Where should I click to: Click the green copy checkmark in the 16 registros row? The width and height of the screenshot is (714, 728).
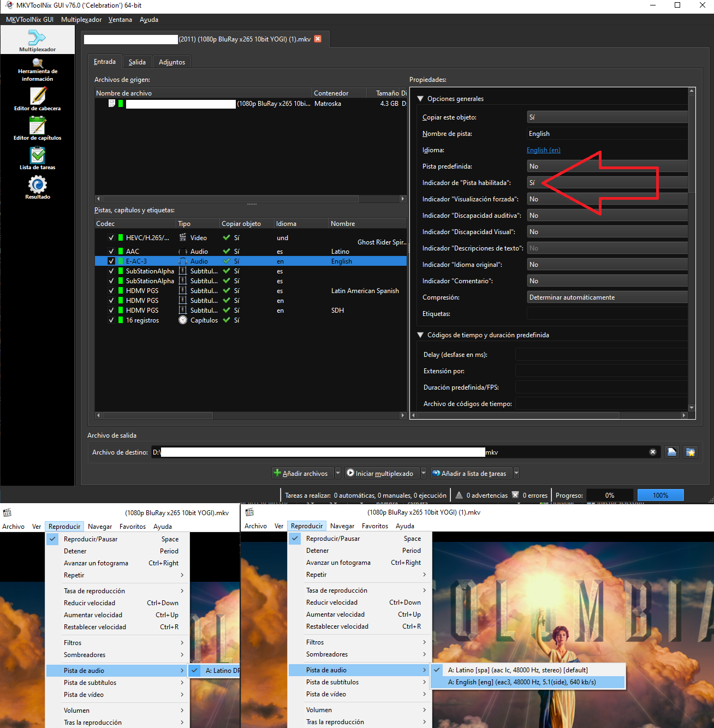227,320
